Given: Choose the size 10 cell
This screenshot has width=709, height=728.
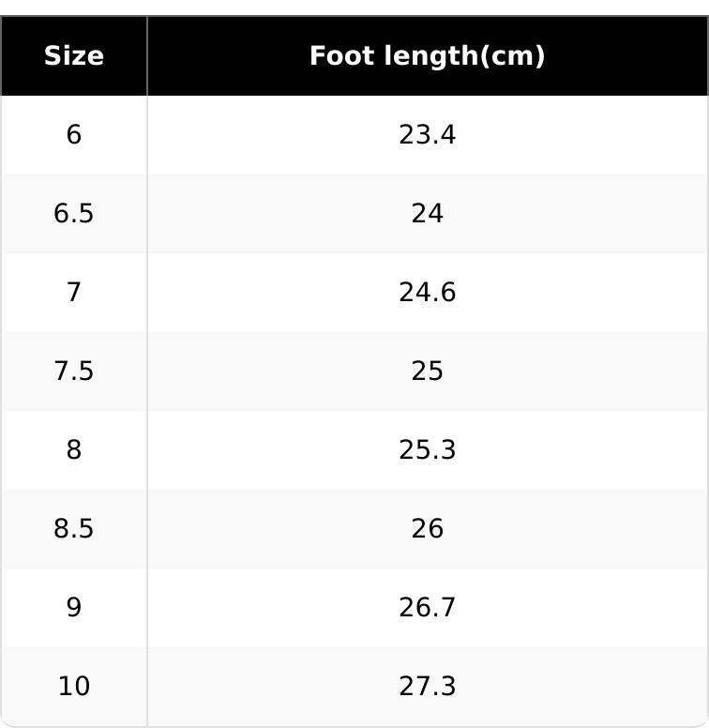Looking at the screenshot, I should (73, 687).
